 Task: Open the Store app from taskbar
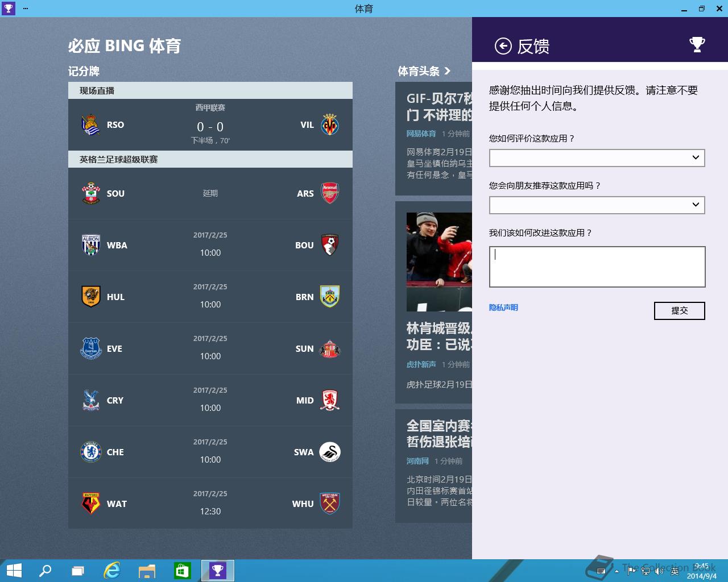[182, 571]
